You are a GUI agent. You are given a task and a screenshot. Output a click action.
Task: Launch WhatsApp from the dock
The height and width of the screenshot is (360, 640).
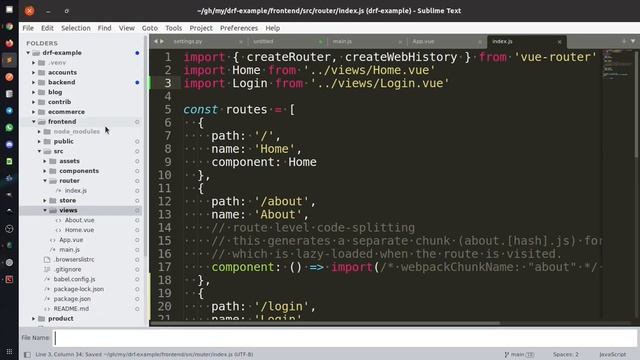(9, 128)
